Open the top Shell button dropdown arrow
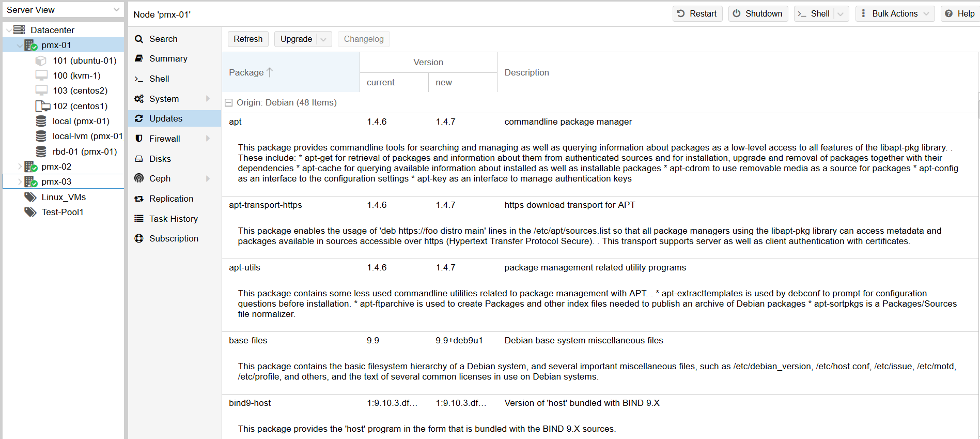 coord(841,14)
